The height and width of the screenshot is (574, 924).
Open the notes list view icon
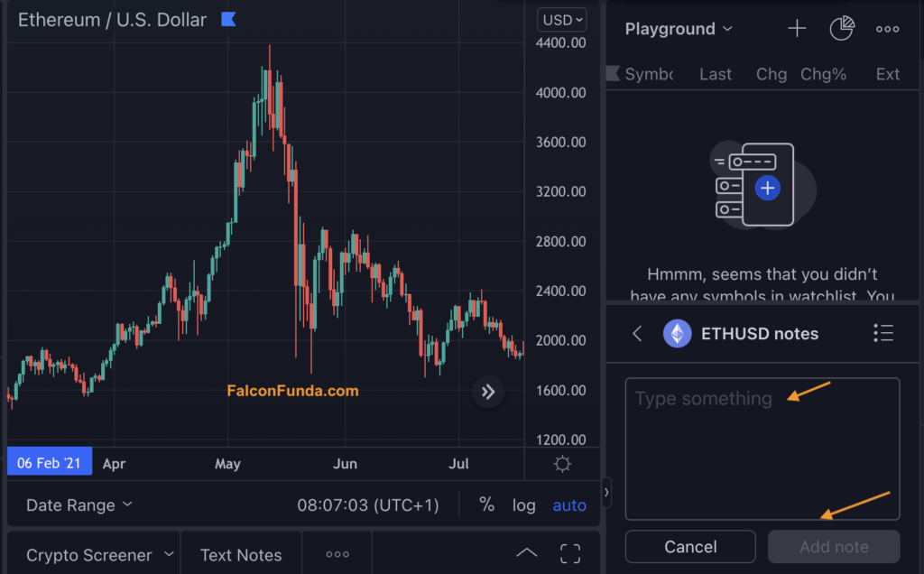coord(883,333)
